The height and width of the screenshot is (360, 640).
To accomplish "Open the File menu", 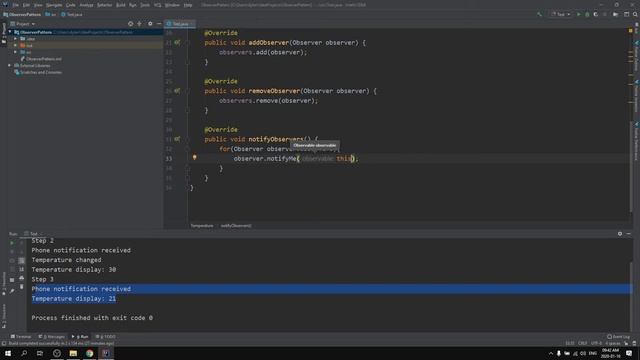I will tap(16, 5).
